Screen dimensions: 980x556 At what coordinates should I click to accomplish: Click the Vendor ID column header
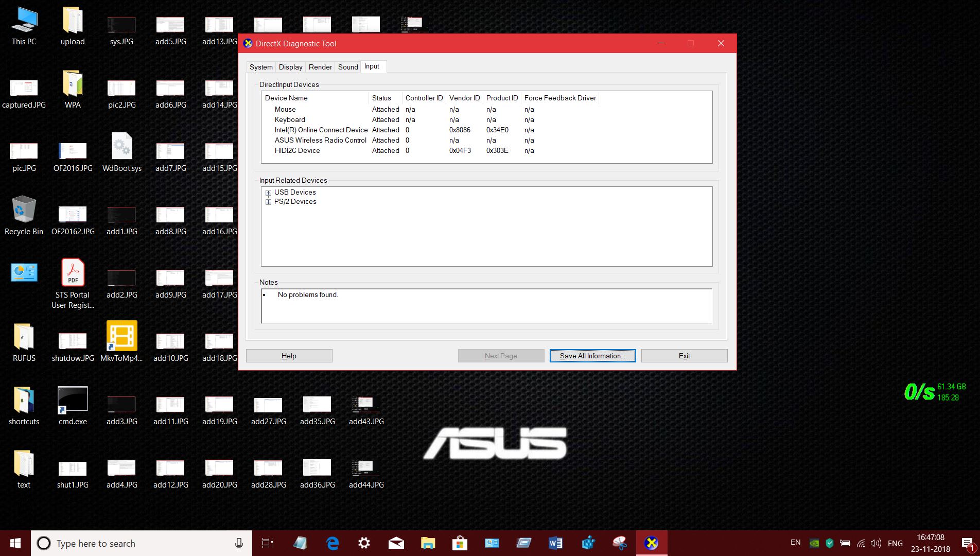[464, 98]
